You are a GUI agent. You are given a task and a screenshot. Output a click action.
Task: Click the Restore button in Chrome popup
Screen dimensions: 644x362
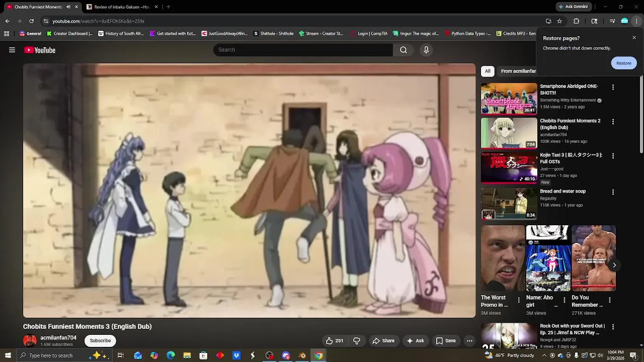click(624, 63)
